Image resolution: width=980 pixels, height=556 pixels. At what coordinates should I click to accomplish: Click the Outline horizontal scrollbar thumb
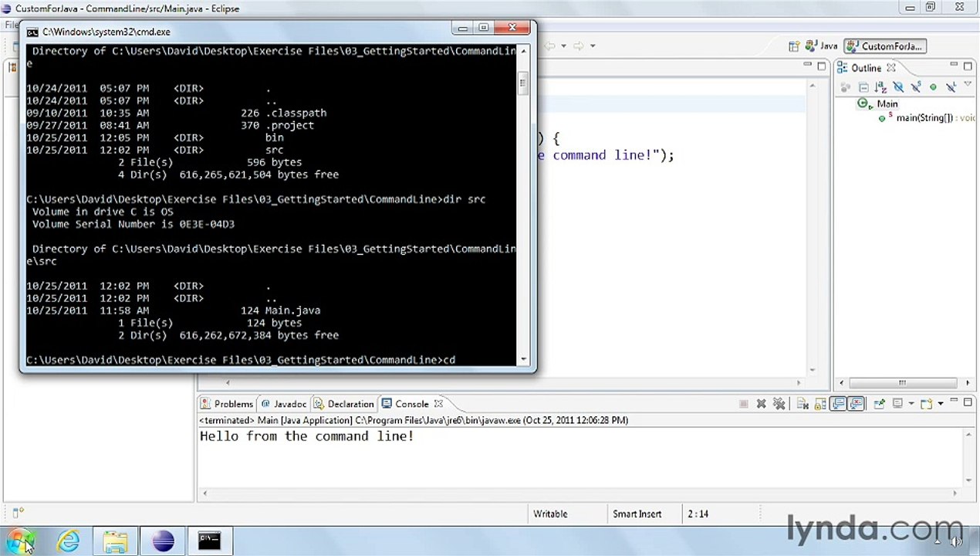click(x=901, y=382)
